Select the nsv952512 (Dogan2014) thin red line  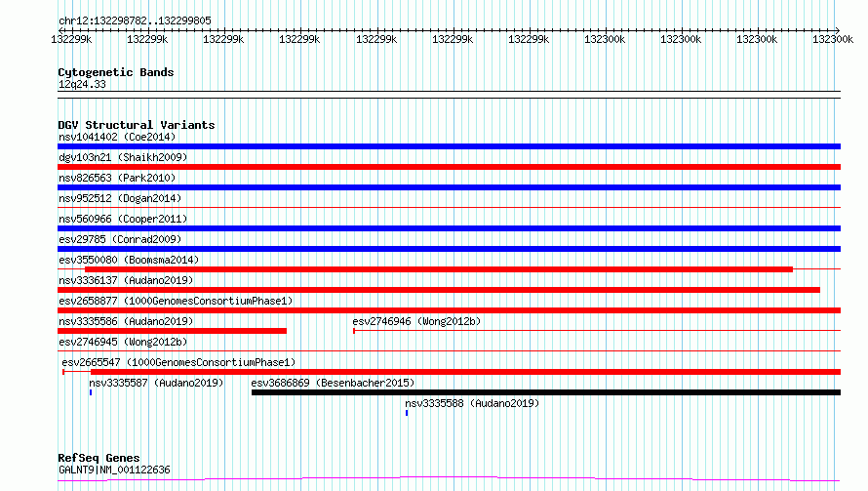point(449,208)
